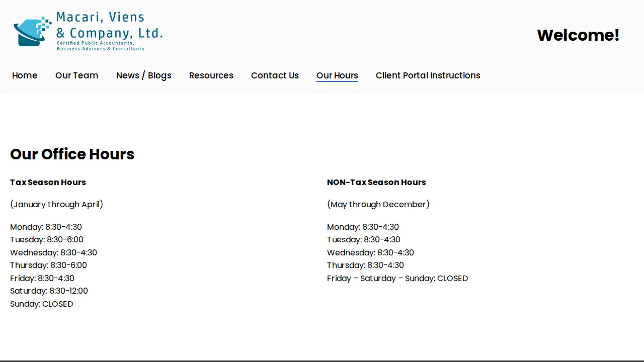644x362 pixels.
Task: Click the Welcome! header text
Action: [x=578, y=35]
